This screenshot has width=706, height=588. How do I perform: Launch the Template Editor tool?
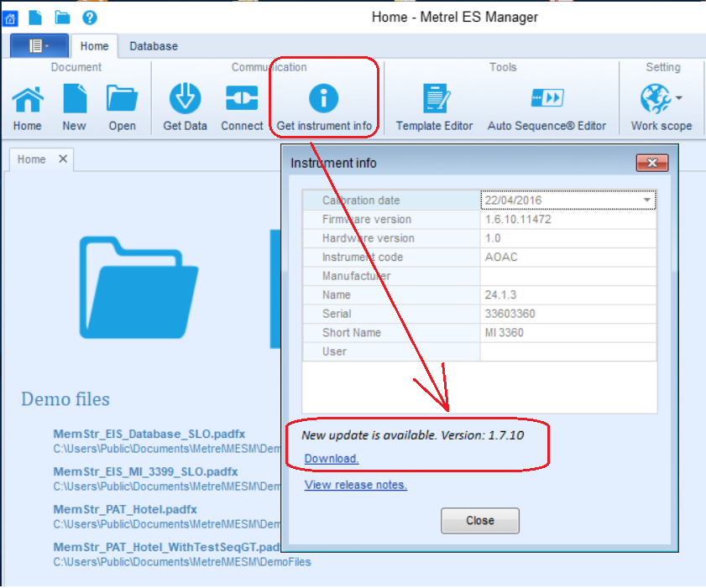click(435, 100)
